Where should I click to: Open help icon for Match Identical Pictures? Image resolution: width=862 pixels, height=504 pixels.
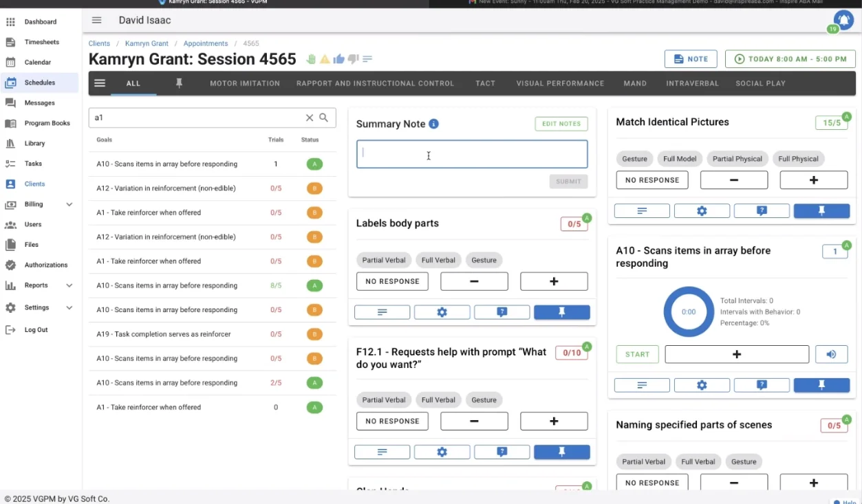click(762, 211)
